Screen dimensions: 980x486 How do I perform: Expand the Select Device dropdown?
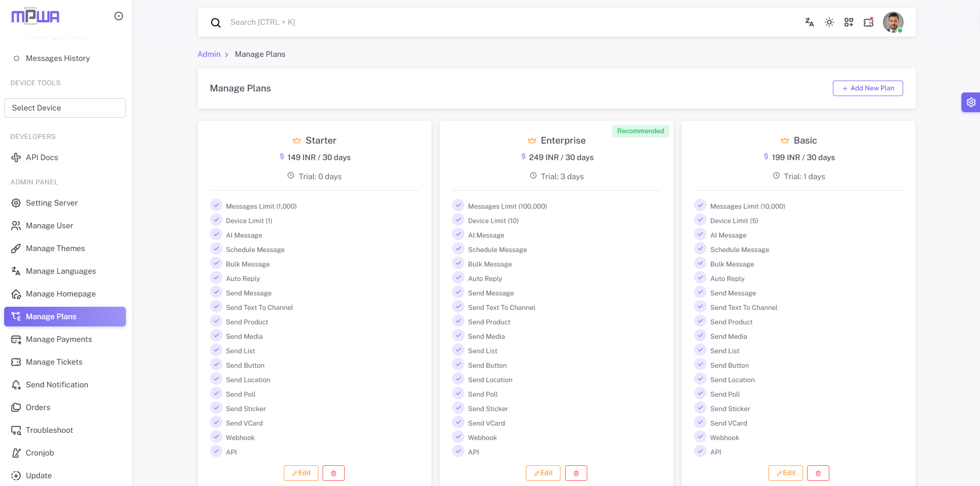[65, 108]
